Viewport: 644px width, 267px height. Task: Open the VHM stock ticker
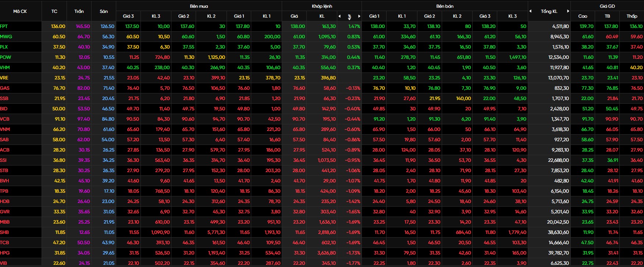[5, 68]
